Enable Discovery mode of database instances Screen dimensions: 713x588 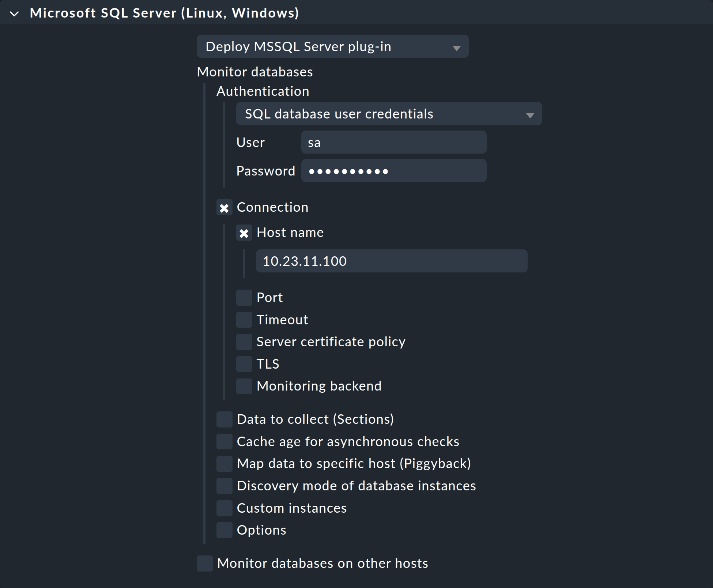pos(225,486)
